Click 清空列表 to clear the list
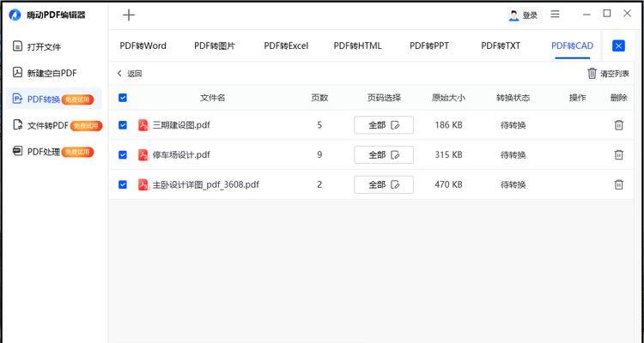Image resolution: width=644 pixels, height=343 pixels. click(x=608, y=74)
